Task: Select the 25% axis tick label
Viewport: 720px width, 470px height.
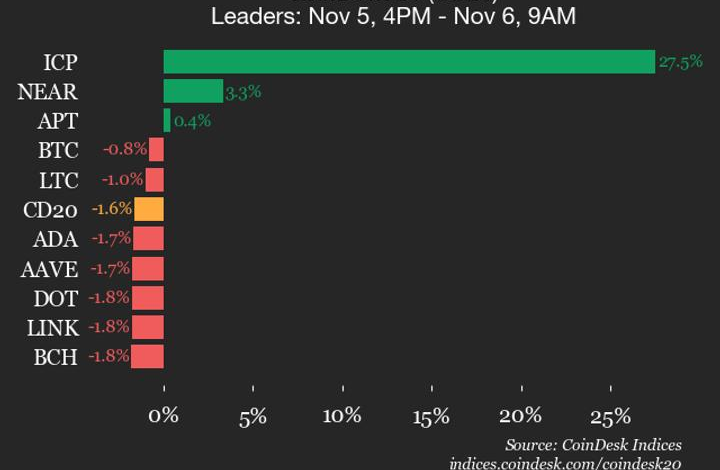Action: click(x=610, y=416)
